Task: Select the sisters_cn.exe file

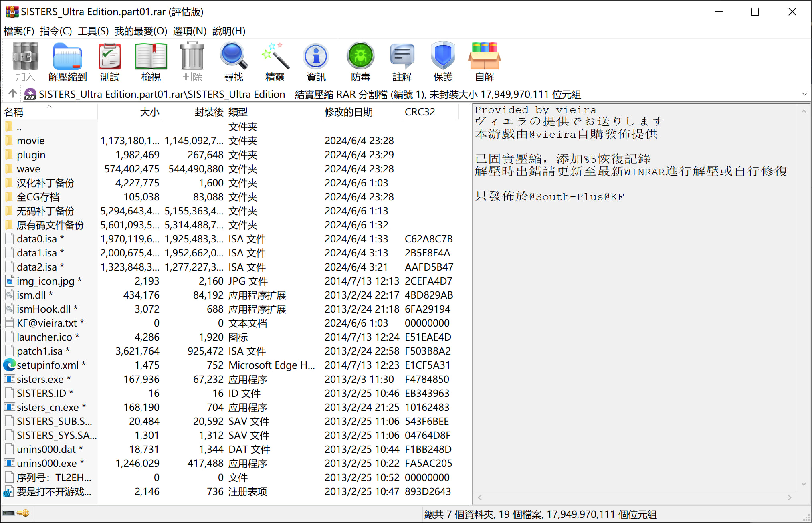Action: click(47, 407)
